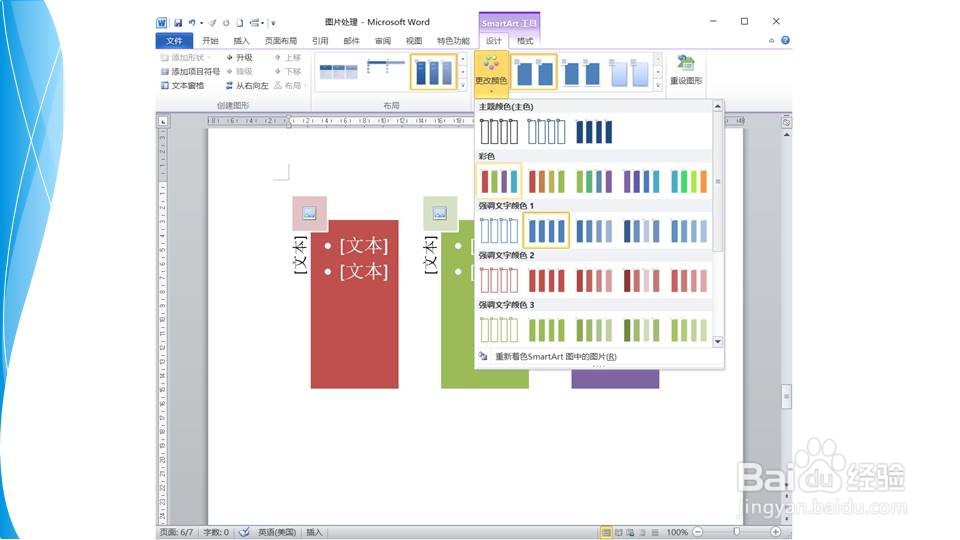Click picture placeholder on red SmartArt shape
The image size is (960, 540).
[309, 213]
